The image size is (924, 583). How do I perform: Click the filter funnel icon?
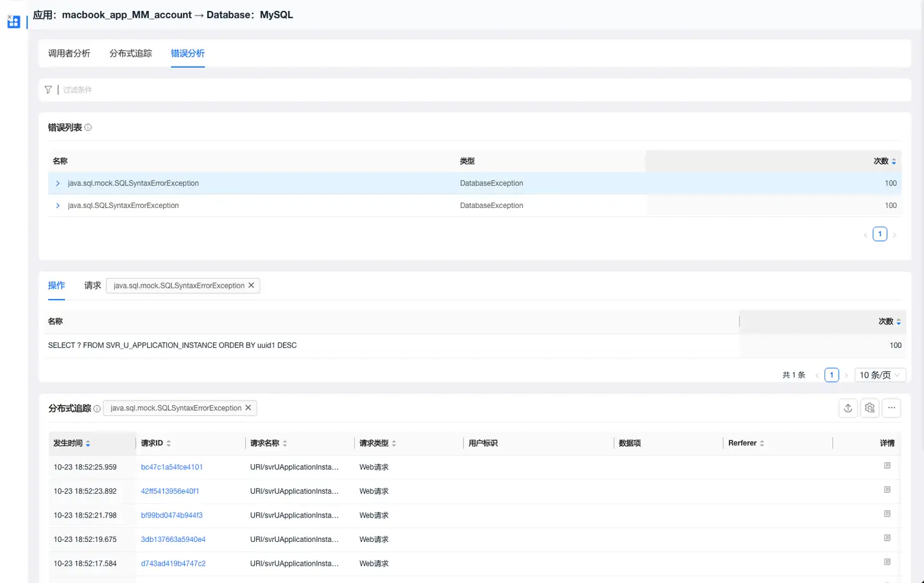coord(48,90)
